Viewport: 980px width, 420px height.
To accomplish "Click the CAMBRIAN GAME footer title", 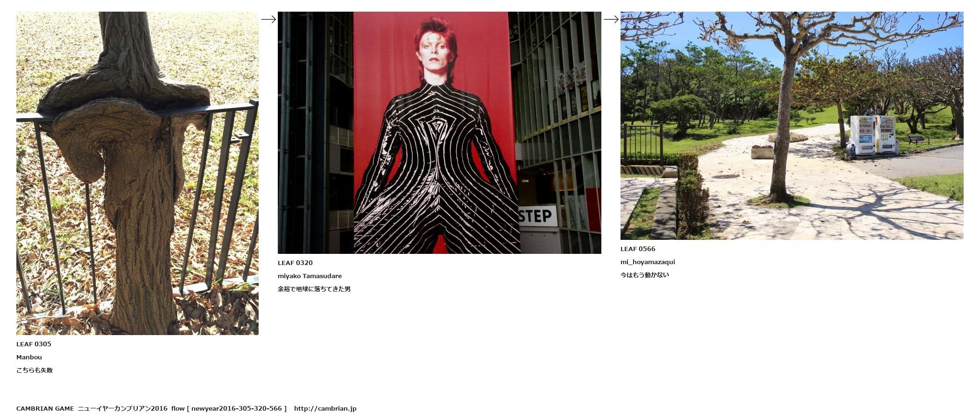I will click(x=45, y=408).
